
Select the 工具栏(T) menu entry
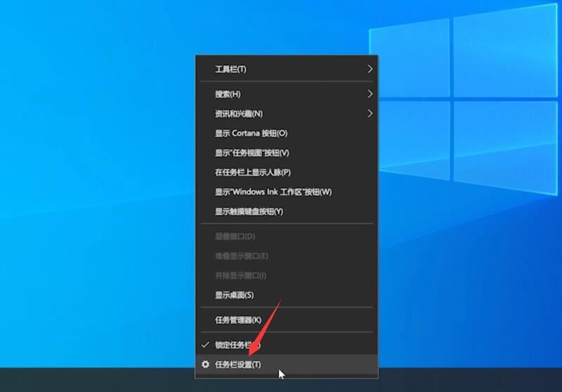click(x=230, y=69)
